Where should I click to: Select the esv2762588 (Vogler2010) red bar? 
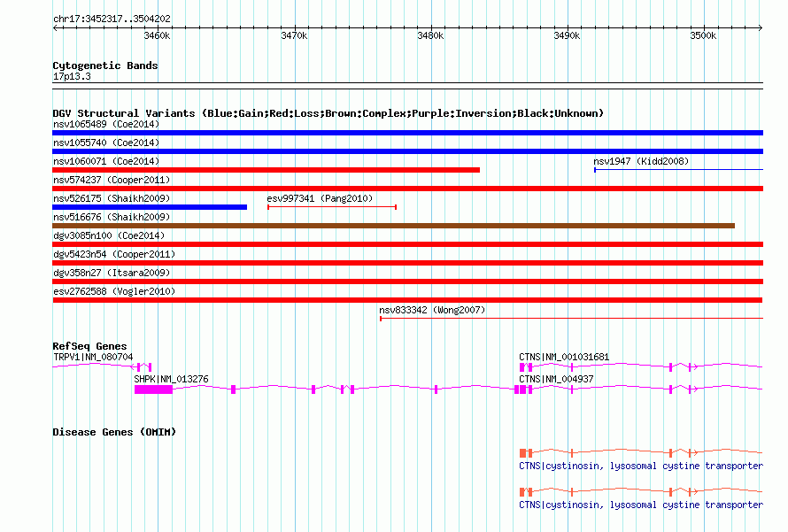pos(407,300)
